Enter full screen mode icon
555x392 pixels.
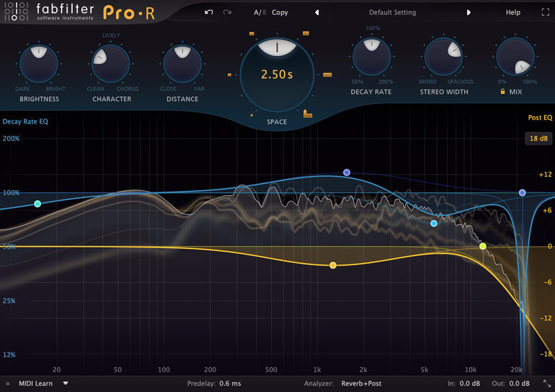coord(545,12)
